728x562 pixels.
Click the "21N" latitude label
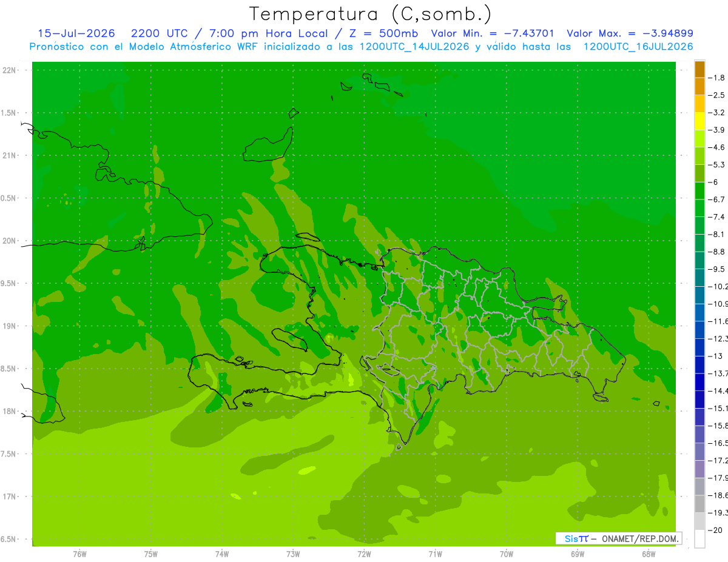tap(9, 155)
